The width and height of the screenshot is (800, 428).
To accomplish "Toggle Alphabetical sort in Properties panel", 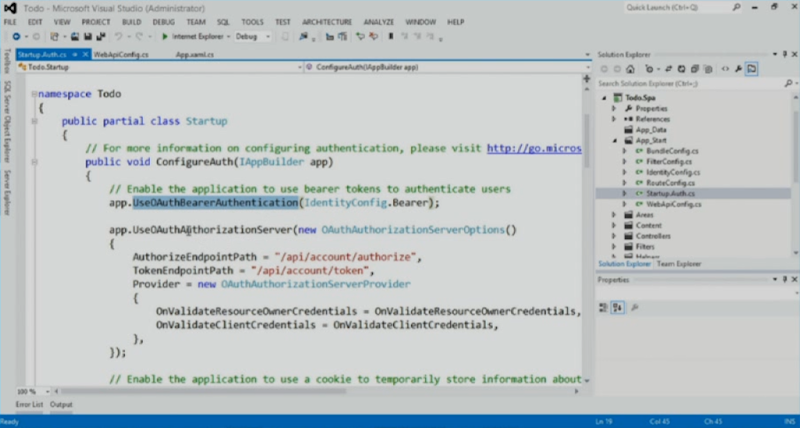I will pos(617,308).
